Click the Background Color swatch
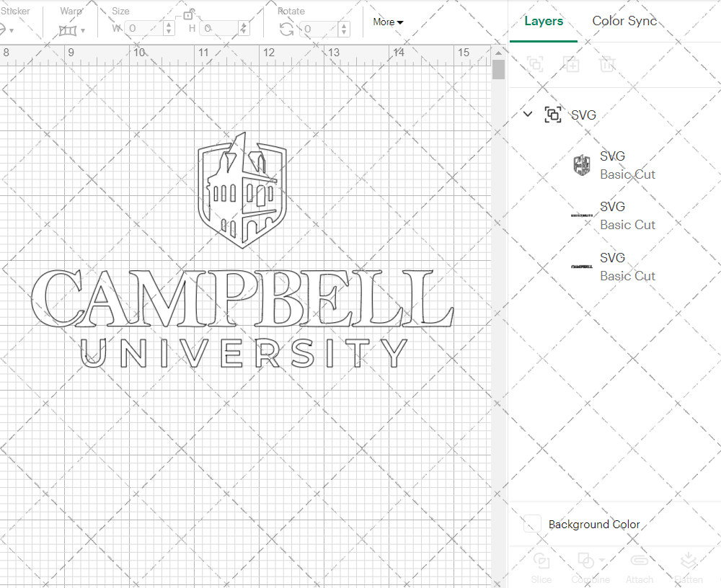This screenshot has height=588, width=721. pos(531,525)
